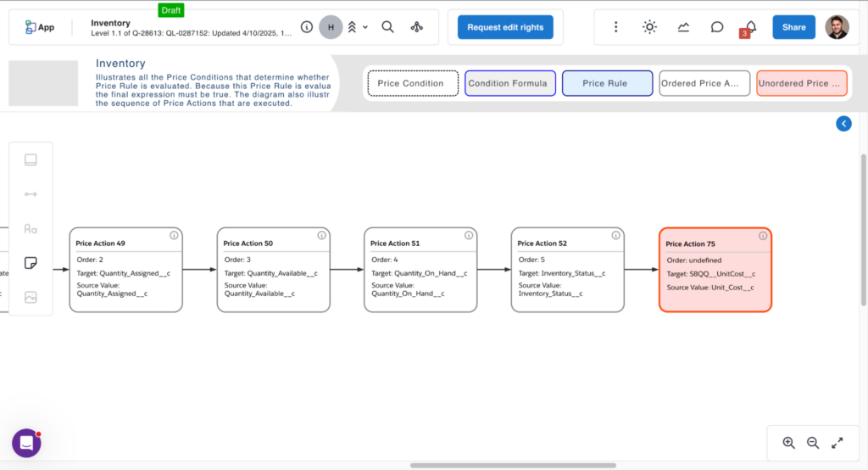The height and width of the screenshot is (470, 868).
Task: Collapse the right side panel arrow
Action: point(843,124)
